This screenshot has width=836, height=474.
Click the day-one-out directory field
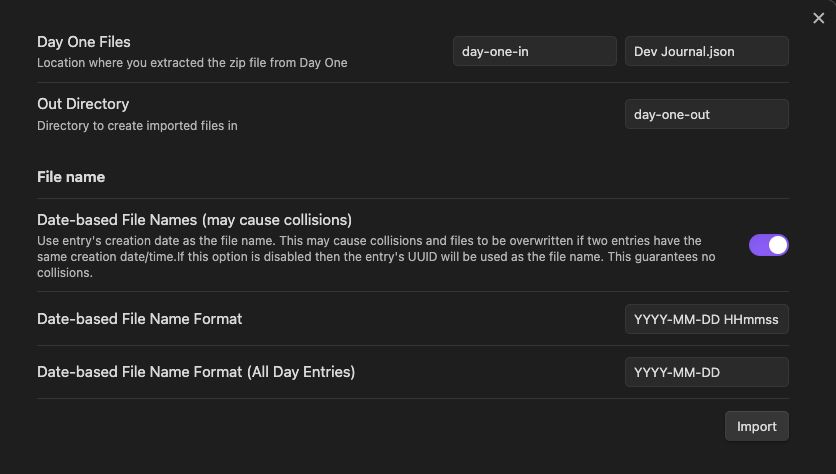click(x=706, y=114)
